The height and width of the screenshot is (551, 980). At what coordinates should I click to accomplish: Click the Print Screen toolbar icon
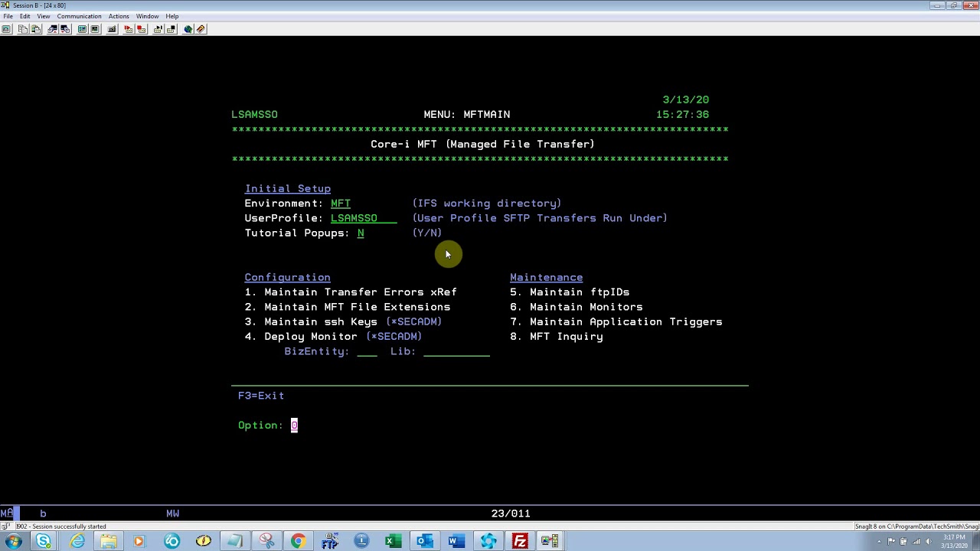pyautogui.click(x=6, y=29)
